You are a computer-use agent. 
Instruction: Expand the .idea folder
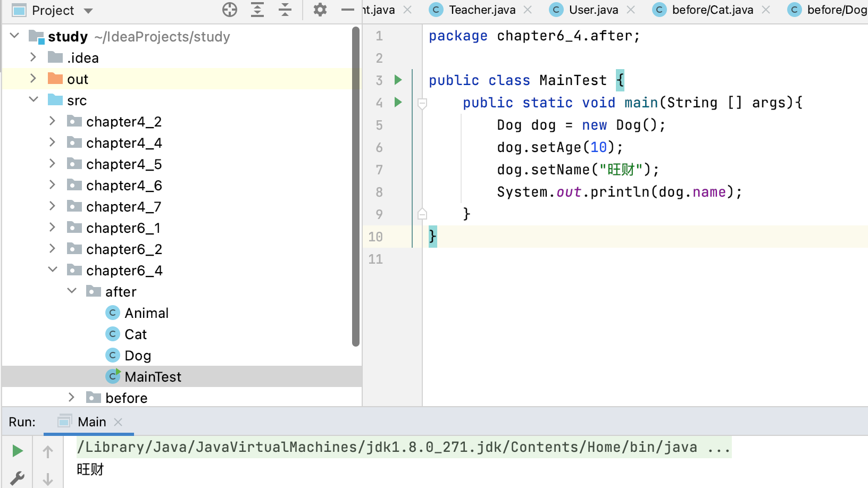[x=34, y=57]
